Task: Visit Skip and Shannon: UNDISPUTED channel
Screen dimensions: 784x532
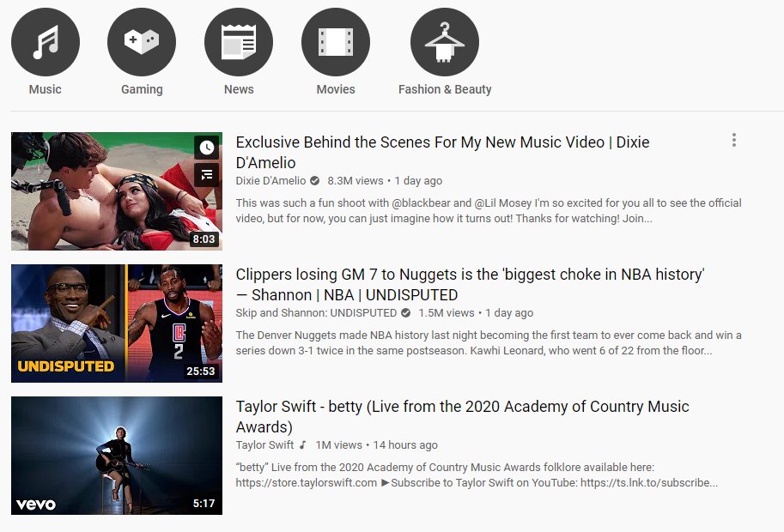Action: pos(316,312)
